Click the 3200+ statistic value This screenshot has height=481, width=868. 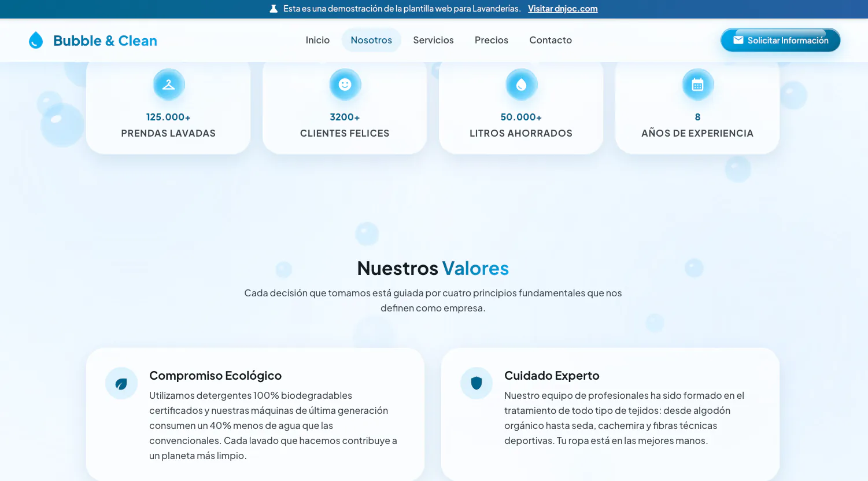(x=345, y=117)
